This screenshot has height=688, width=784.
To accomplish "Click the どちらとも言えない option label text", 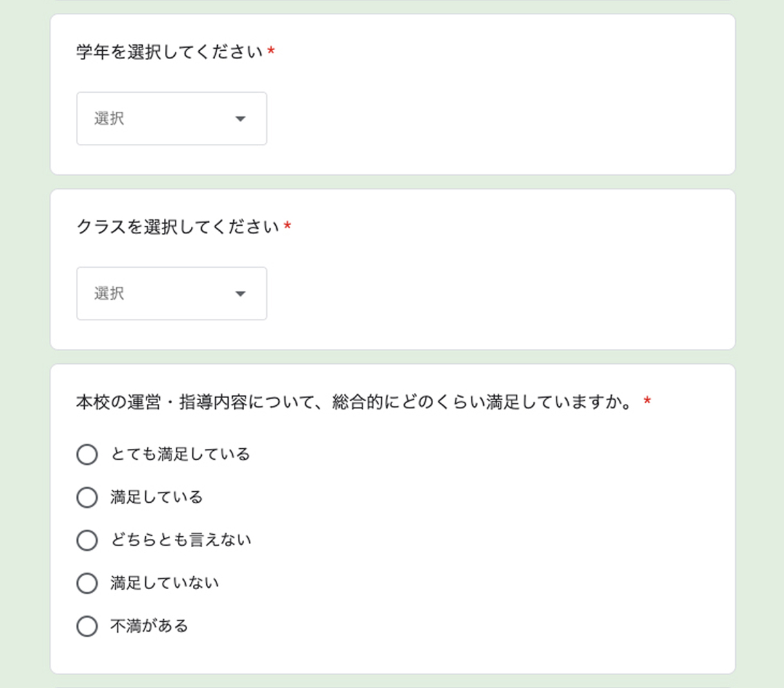I will pyautogui.click(x=181, y=539).
